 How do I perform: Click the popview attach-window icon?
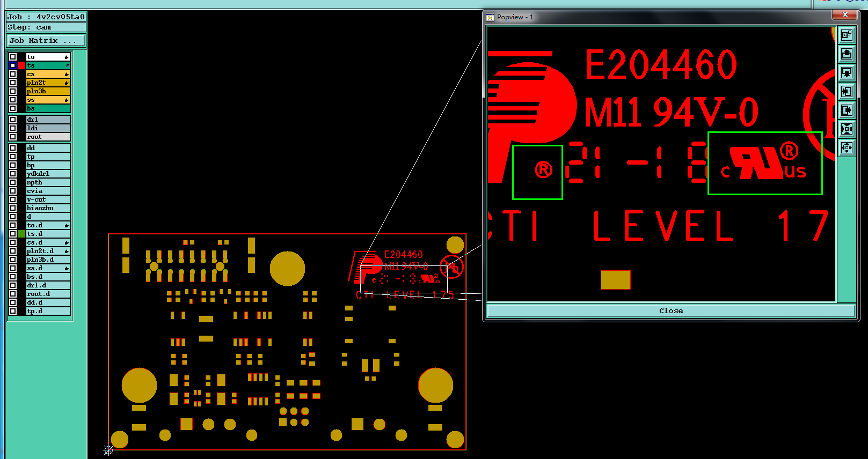coord(847,35)
